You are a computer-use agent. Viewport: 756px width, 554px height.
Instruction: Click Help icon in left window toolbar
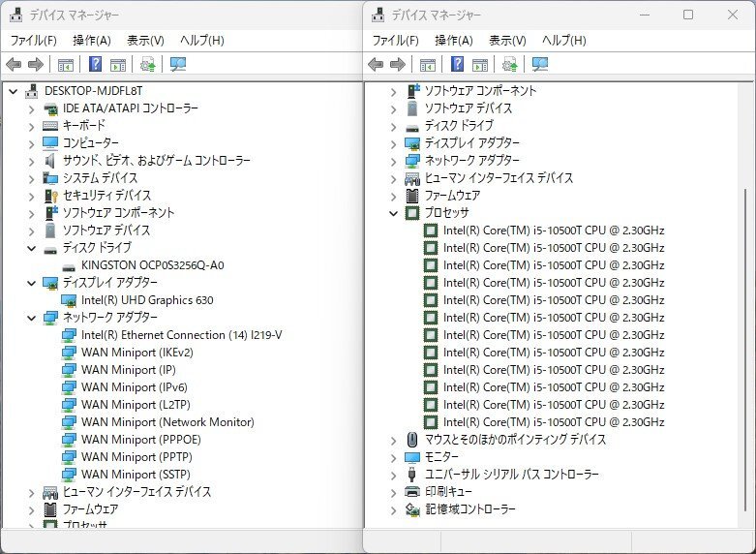click(x=96, y=64)
